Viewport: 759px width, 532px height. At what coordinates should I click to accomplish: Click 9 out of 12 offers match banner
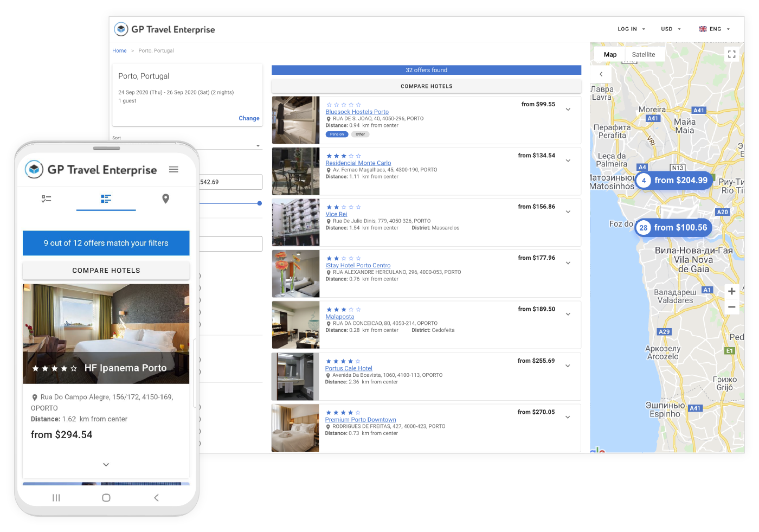pyautogui.click(x=106, y=243)
